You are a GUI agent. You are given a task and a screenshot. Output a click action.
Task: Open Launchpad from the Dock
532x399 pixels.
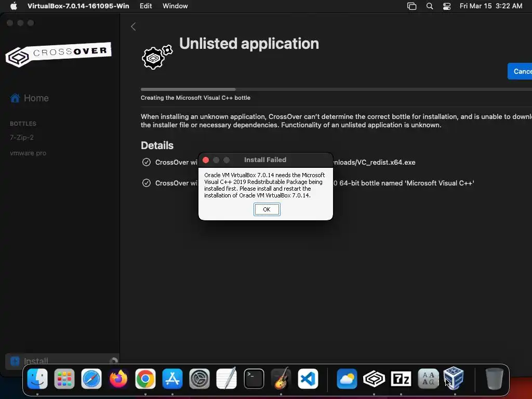[64, 379]
